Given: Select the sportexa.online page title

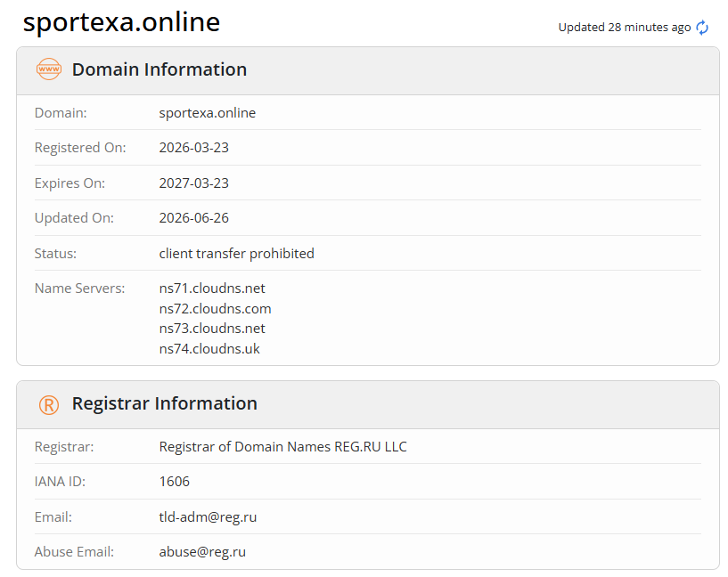Looking at the screenshot, I should (122, 21).
